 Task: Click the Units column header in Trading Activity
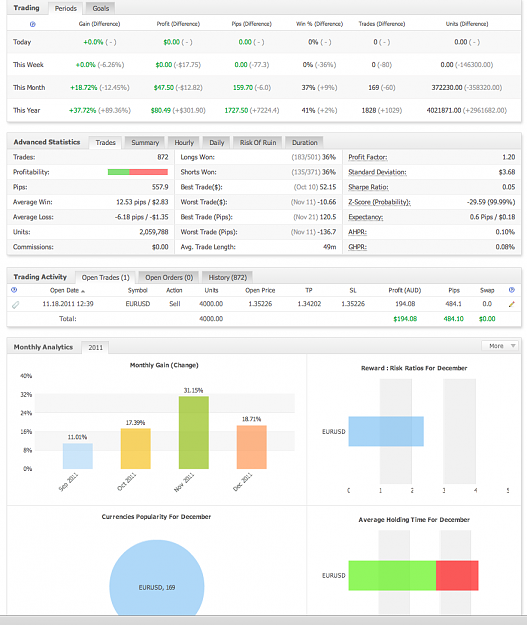coord(211,291)
